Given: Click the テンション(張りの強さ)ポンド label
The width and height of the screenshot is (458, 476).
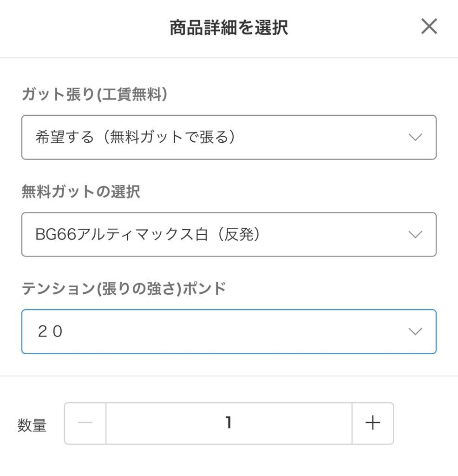Looking at the screenshot, I should (x=124, y=288).
